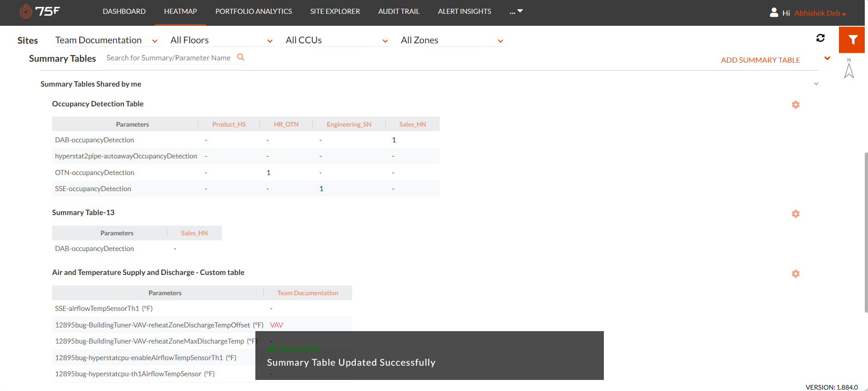Click hyperstatcpu-enableAirflowTempSensorTh1 row label
The height and width of the screenshot is (391, 868).
pos(146,358)
